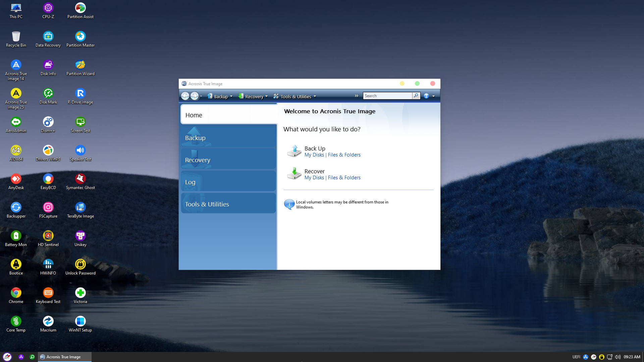Click the forward navigation arrow button
Viewport: 644px width, 362px height.
pos(195,96)
